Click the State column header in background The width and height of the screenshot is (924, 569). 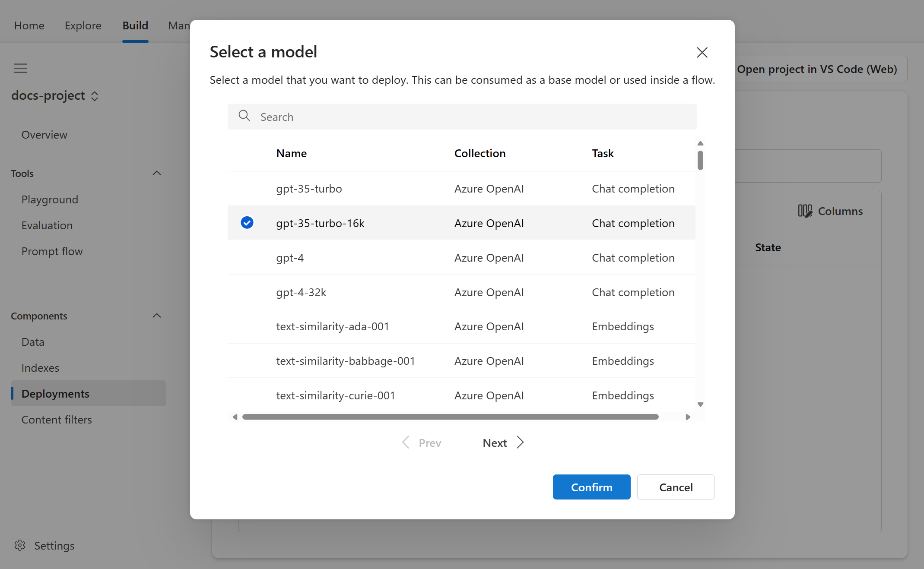768,247
